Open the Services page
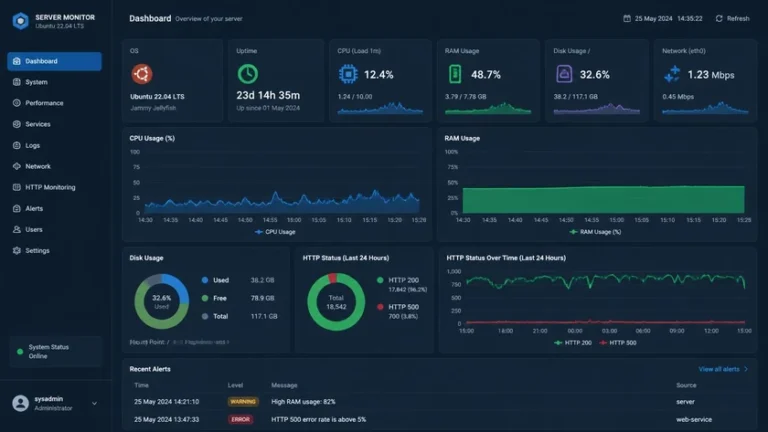This screenshot has width=768, height=432. pyautogui.click(x=54, y=124)
